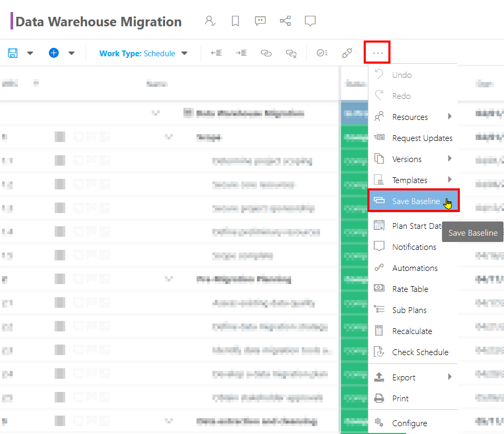504x434 pixels.
Task: Click the mark complete checklist icon
Action: (x=322, y=53)
